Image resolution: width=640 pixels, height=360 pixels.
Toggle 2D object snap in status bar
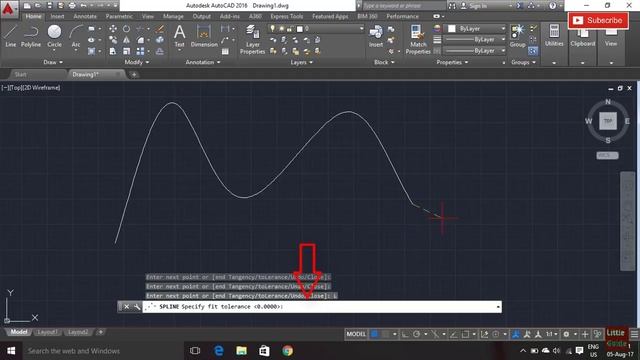(465, 334)
